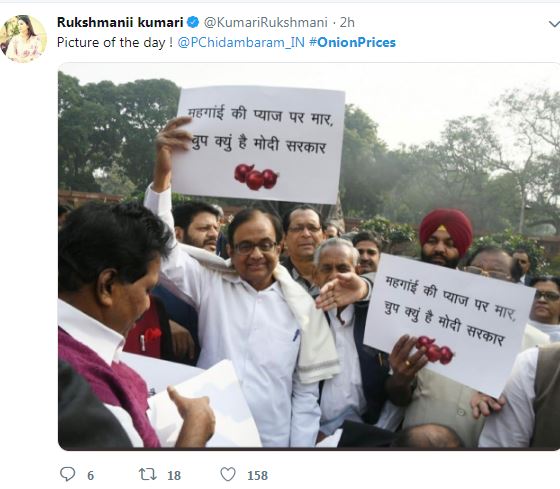Open the Rukshmanii kumari display name

coord(120,23)
